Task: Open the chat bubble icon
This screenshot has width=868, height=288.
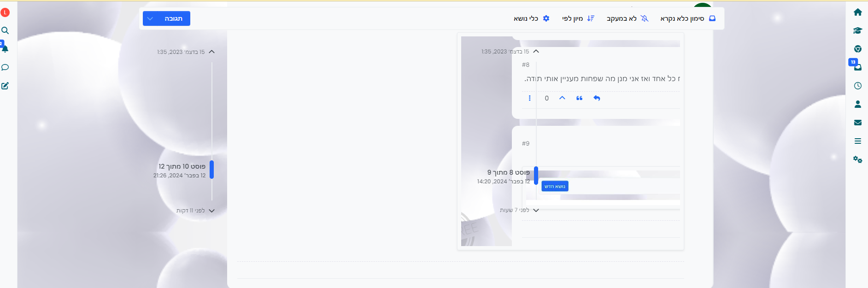Action: [5, 67]
